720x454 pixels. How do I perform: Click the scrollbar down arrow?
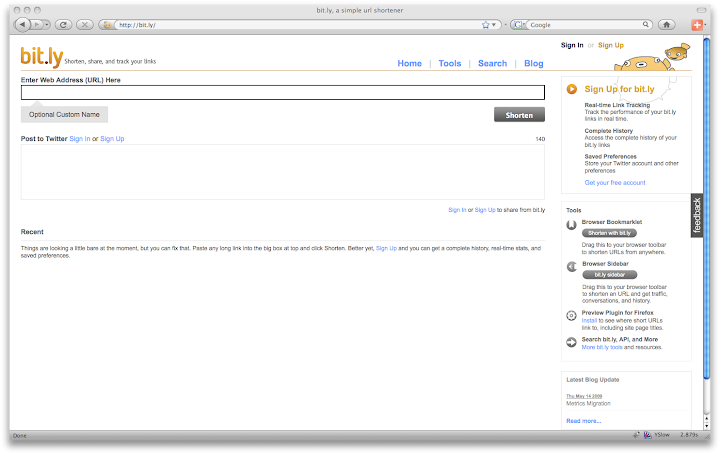[707, 426]
